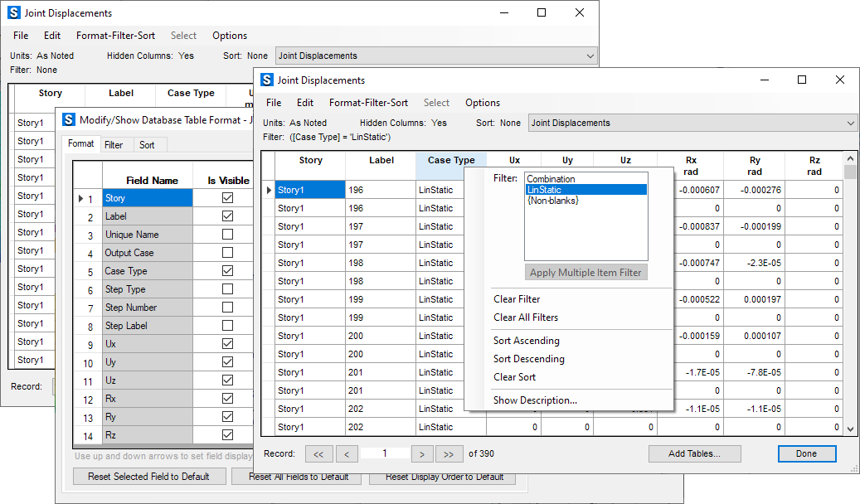The width and height of the screenshot is (860, 504).
Task: Go to previous record button
Action: pos(347,454)
